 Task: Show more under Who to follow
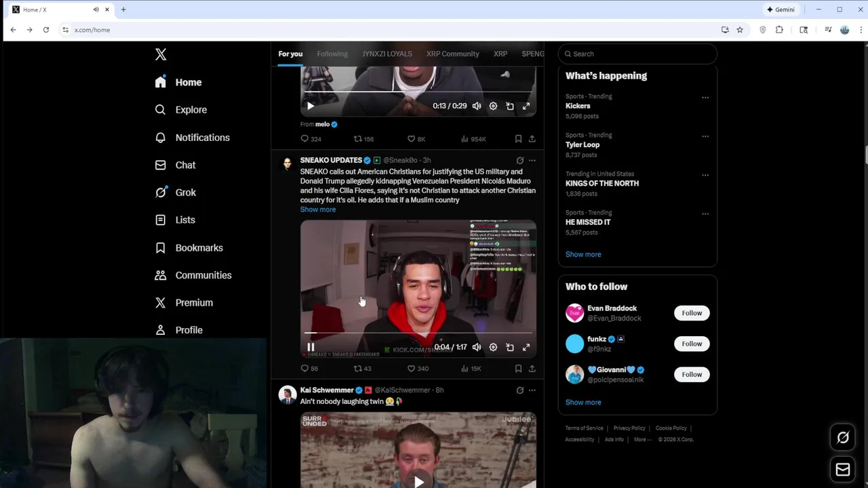583,403
